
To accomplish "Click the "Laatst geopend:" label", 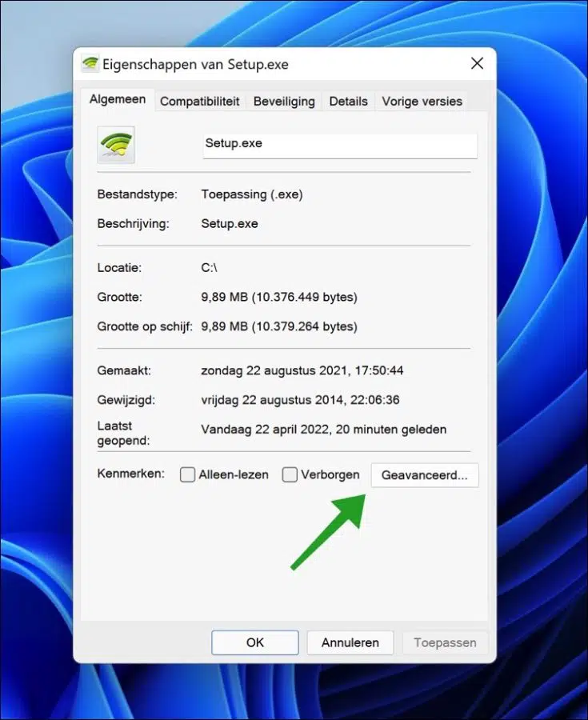I will pos(123,433).
